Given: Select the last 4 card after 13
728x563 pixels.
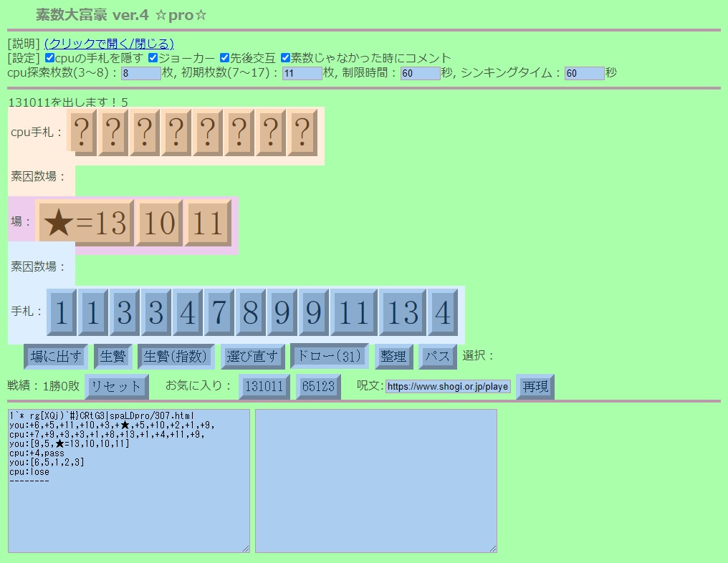Looking at the screenshot, I should (x=443, y=312).
